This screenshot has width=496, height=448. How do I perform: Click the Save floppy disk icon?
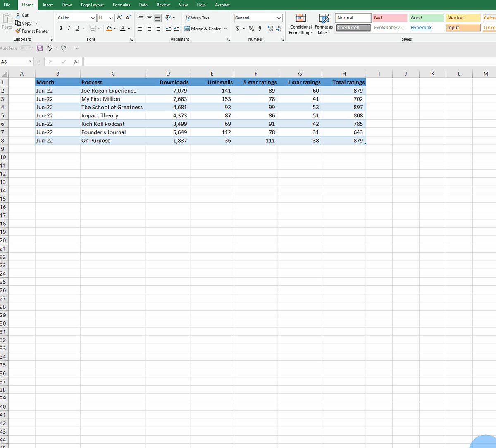(x=40, y=48)
